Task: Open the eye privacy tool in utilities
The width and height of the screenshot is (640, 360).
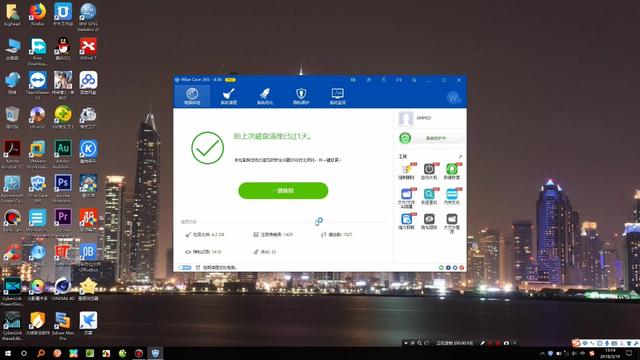Action: (x=429, y=221)
